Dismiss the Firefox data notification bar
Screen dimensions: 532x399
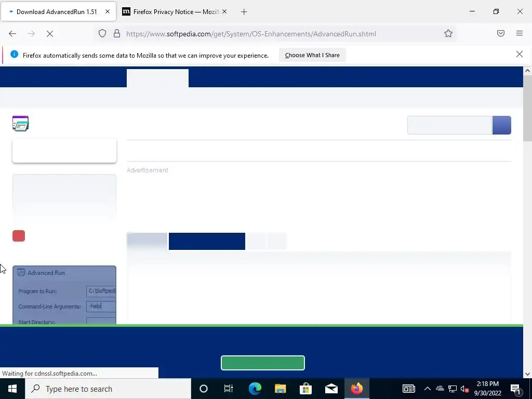click(520, 54)
